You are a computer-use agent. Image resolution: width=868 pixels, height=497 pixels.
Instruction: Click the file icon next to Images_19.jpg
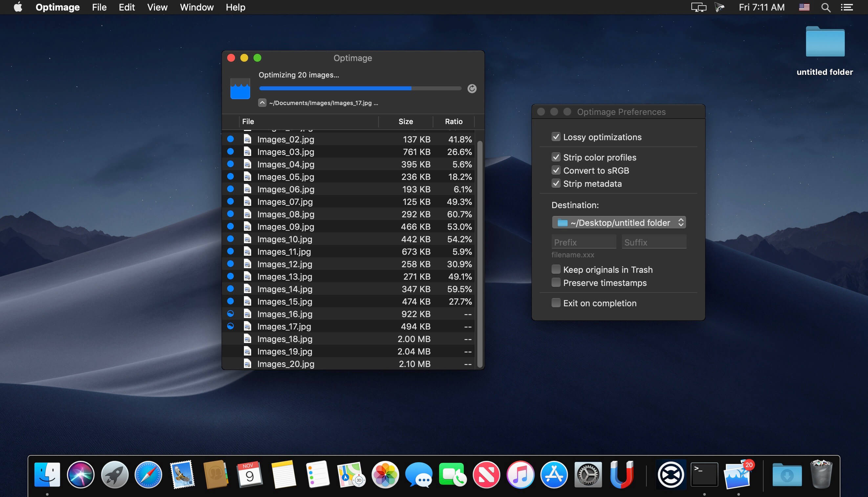pos(248,351)
